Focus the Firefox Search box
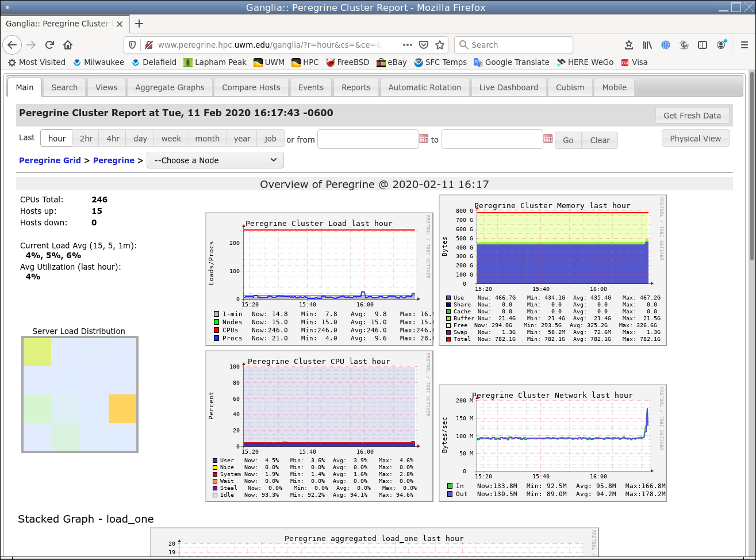The width and height of the screenshot is (756, 560). pyautogui.click(x=514, y=45)
